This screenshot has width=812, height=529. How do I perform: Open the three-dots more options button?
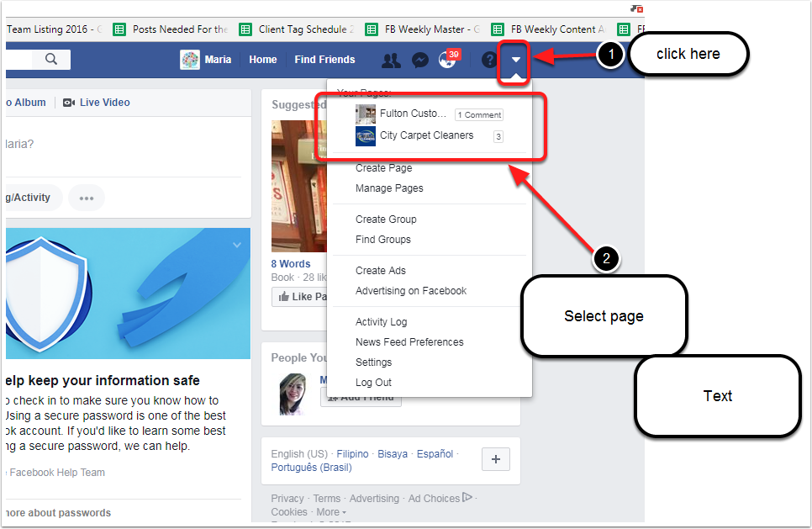click(87, 198)
